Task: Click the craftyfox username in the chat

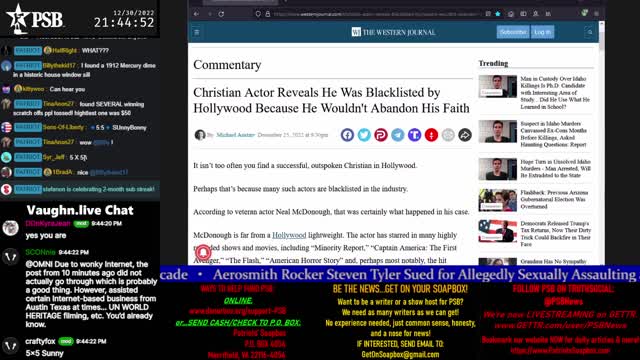Action: (x=40, y=341)
